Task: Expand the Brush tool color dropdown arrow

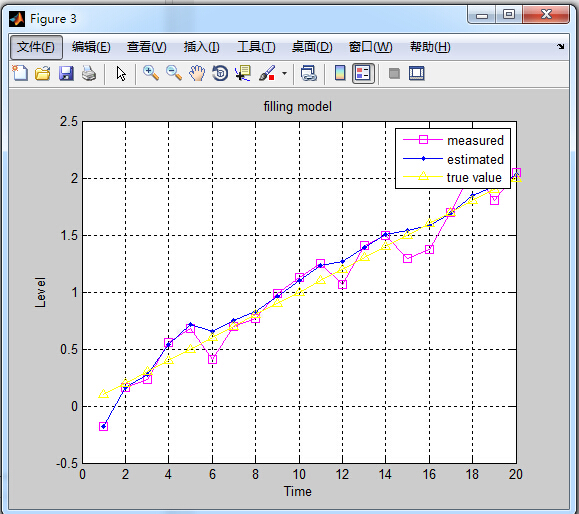Action: [x=284, y=73]
